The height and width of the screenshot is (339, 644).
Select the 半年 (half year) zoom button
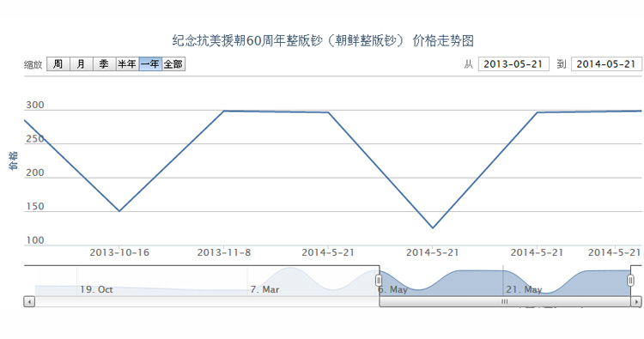tap(127, 64)
